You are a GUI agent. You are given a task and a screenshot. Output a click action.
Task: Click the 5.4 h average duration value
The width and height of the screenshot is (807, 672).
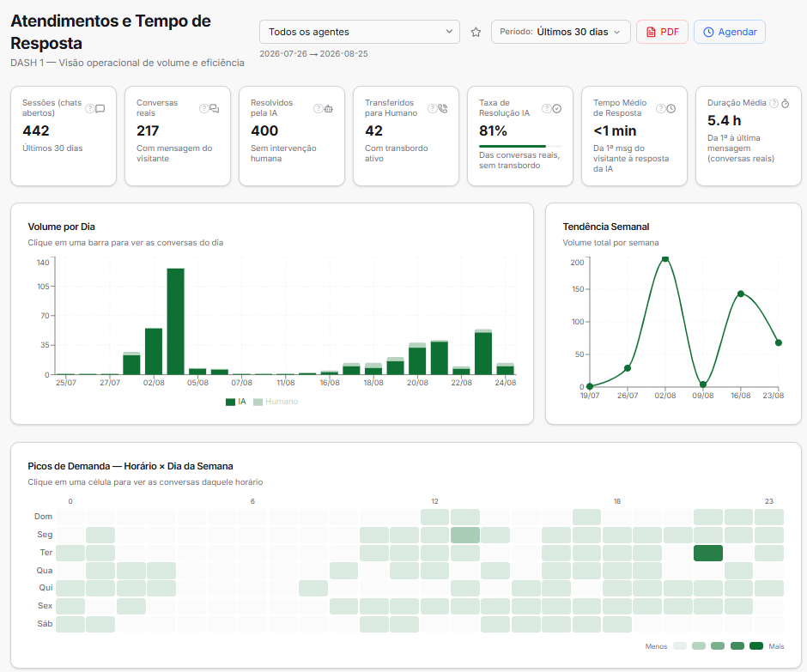(x=724, y=121)
